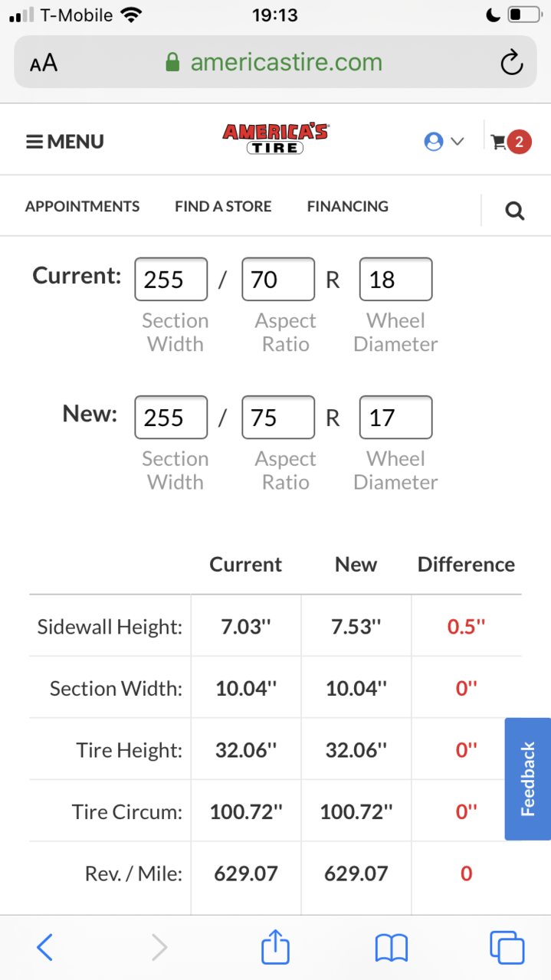Open the Feedback side tab
This screenshot has height=980, width=551.
click(527, 778)
